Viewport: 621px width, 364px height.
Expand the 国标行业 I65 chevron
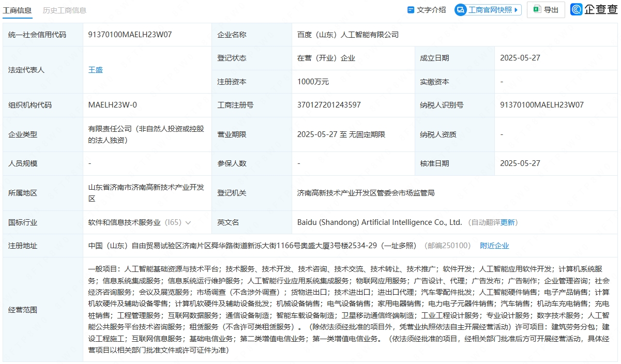point(188,222)
